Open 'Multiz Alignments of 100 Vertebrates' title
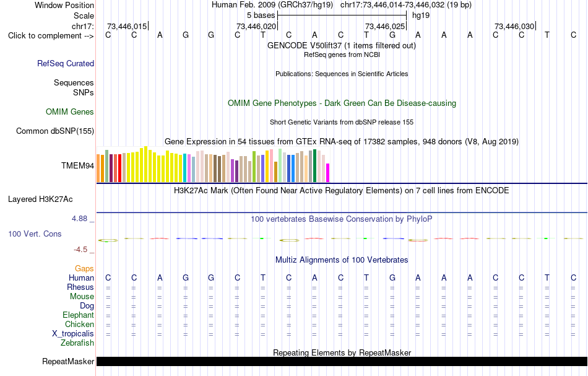588x376 pixels. click(342, 260)
